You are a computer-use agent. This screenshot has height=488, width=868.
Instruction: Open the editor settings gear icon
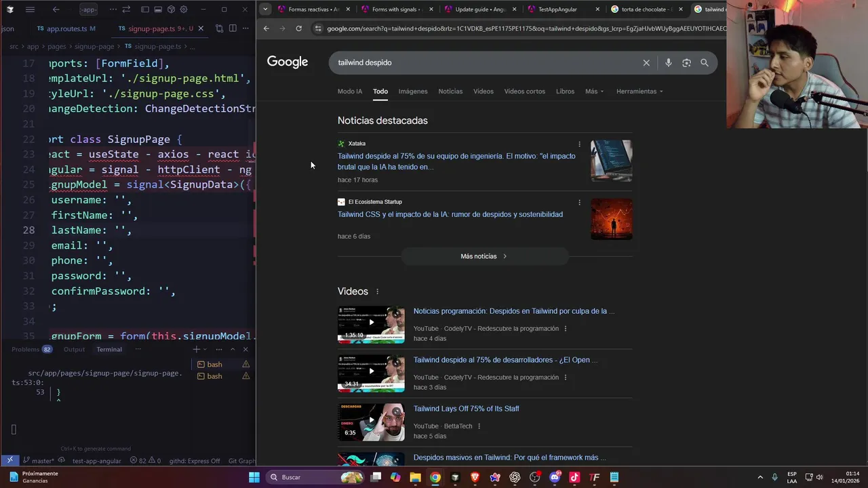click(x=184, y=9)
